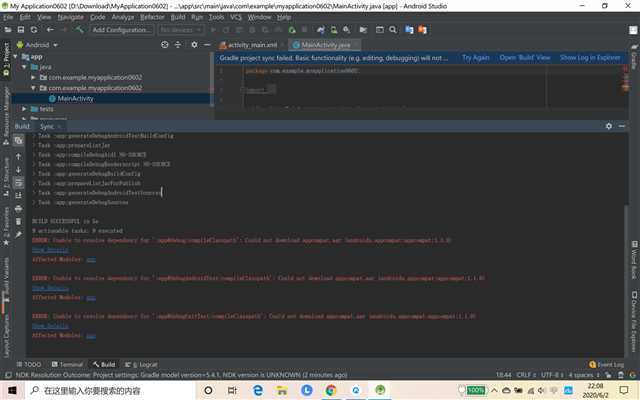Open the AVD Manager icon
640x400 pixels.
click(x=334, y=30)
